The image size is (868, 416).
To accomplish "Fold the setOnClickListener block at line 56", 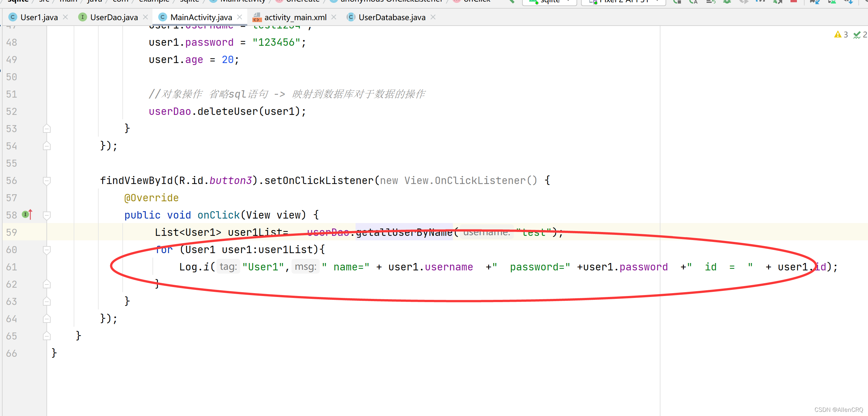I will pyautogui.click(x=47, y=181).
